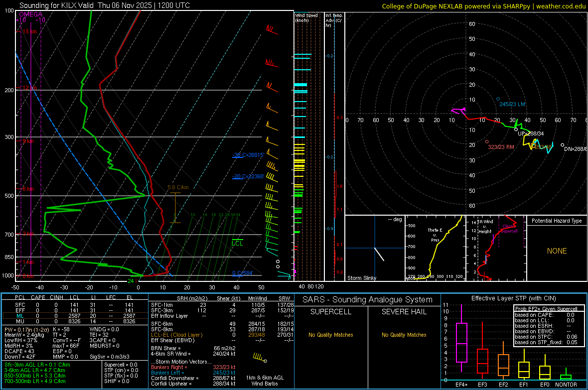Select the MU parcel row

pyautogui.click(x=75, y=321)
